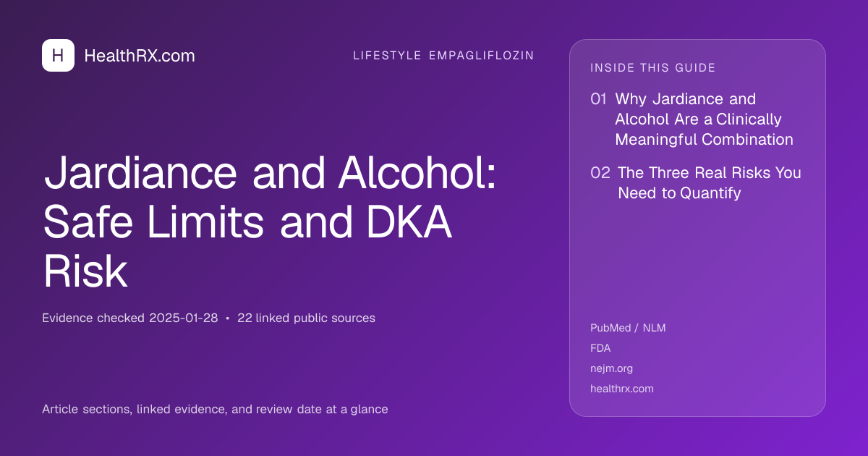Select the 'nejm.org' source
This screenshot has width=868, height=456.
(x=611, y=368)
